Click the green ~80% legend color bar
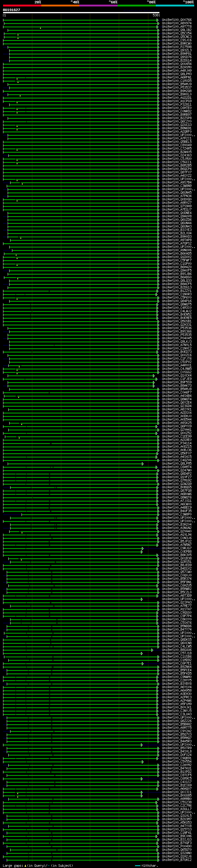 click(137, 6)
